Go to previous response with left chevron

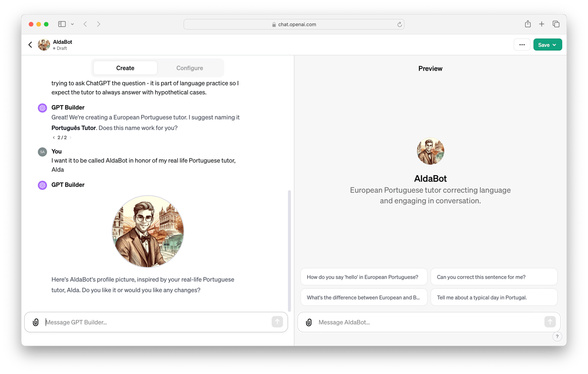click(x=54, y=138)
